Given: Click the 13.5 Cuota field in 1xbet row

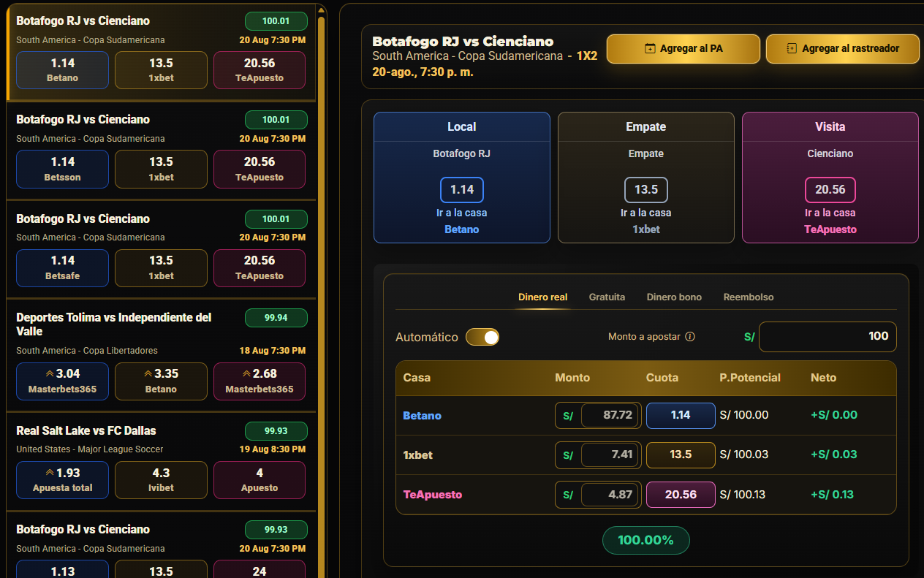Looking at the screenshot, I should click(681, 455).
